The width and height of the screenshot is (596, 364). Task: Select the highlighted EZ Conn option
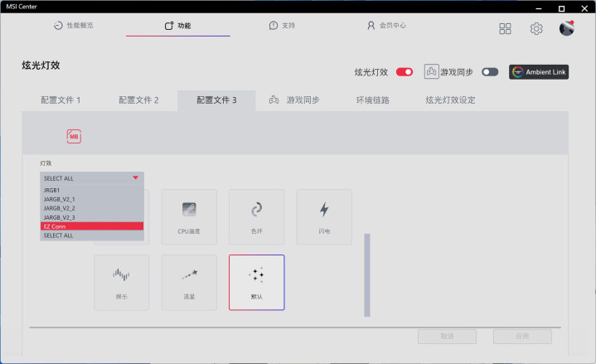92,226
